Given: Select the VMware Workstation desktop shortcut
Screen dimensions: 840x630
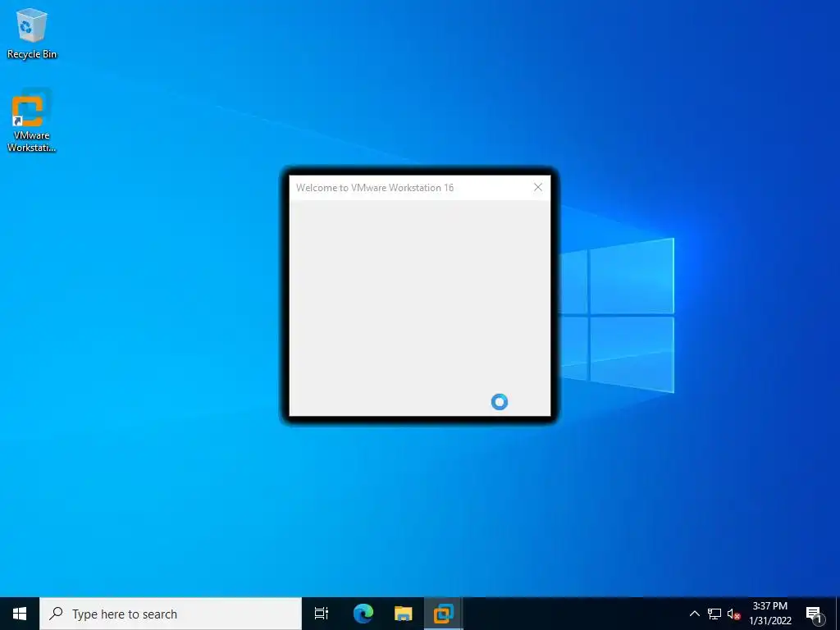Looking at the screenshot, I should [x=32, y=120].
